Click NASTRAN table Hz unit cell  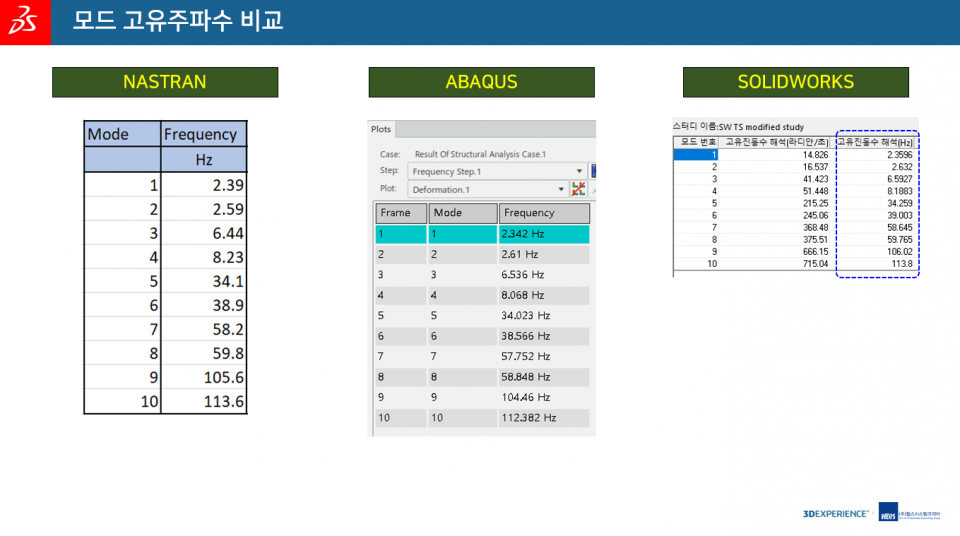pos(204,160)
